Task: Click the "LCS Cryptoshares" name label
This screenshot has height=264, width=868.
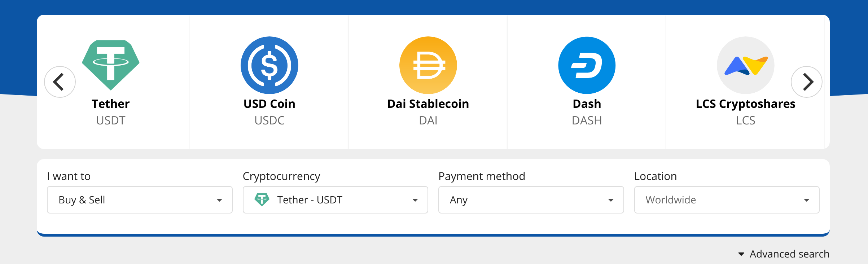Action: (746, 104)
